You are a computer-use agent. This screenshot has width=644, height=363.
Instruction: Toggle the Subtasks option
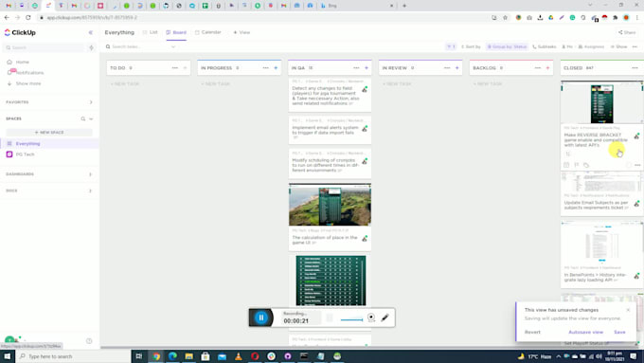545,46
